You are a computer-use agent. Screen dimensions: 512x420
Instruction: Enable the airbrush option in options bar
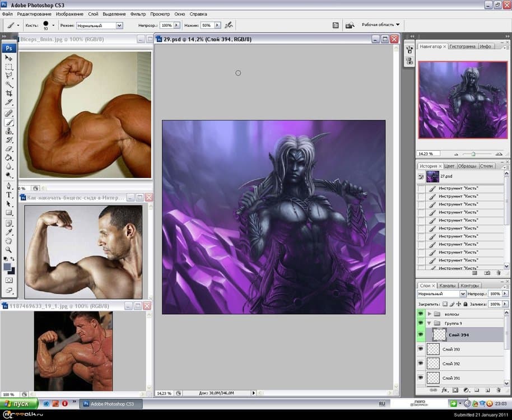[x=229, y=25]
